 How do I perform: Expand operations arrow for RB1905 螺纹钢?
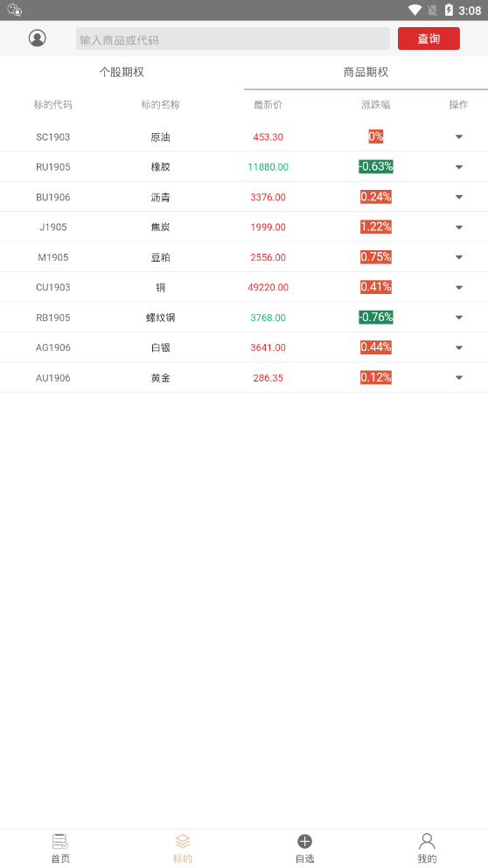point(458,318)
